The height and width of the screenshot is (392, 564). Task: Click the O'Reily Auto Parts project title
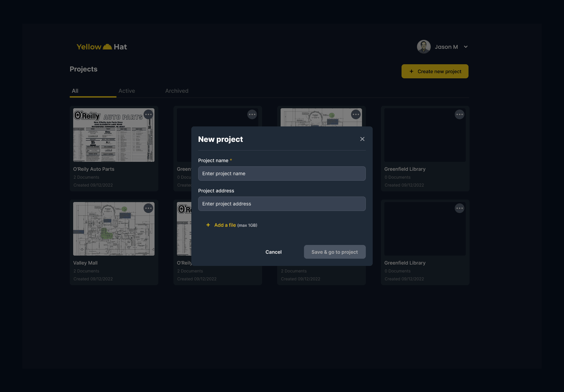click(93, 169)
